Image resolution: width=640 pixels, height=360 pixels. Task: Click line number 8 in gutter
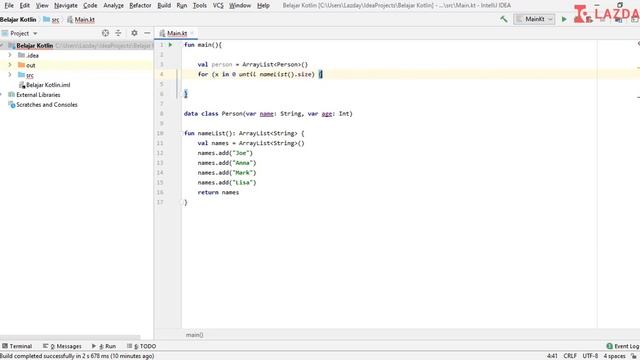click(162, 113)
